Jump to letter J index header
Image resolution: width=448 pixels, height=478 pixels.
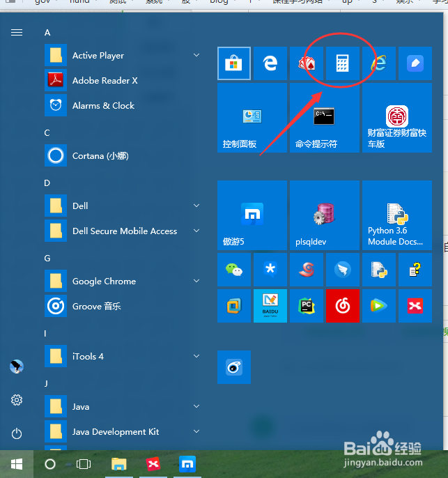click(46, 383)
